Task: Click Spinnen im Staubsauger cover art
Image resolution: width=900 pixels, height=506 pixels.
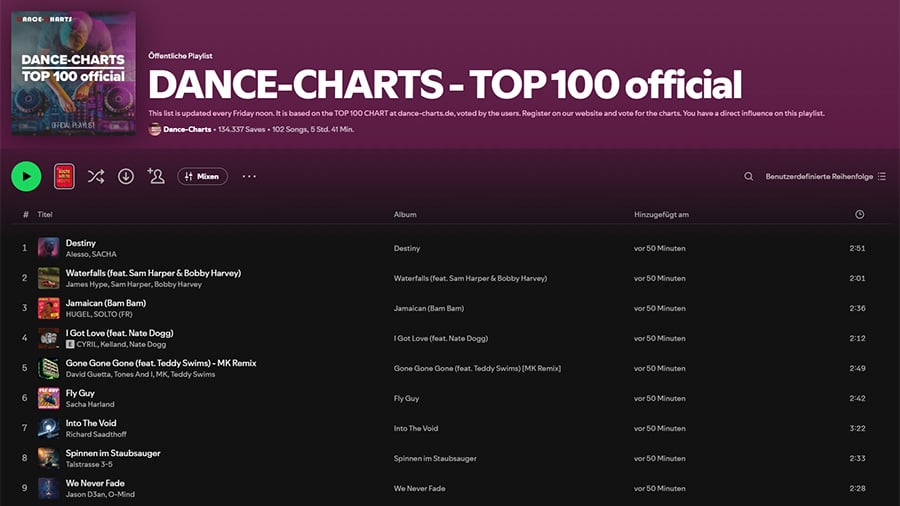Action: pyautogui.click(x=48, y=458)
